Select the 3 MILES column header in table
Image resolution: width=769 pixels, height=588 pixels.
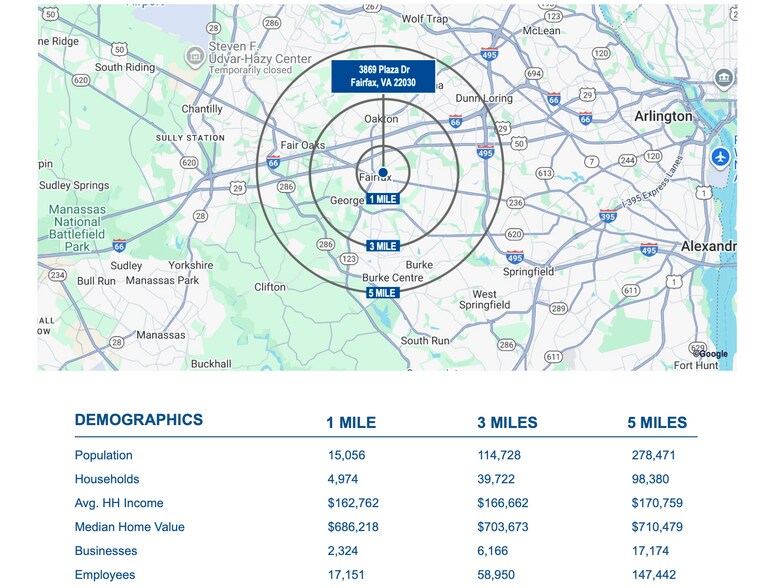(507, 423)
